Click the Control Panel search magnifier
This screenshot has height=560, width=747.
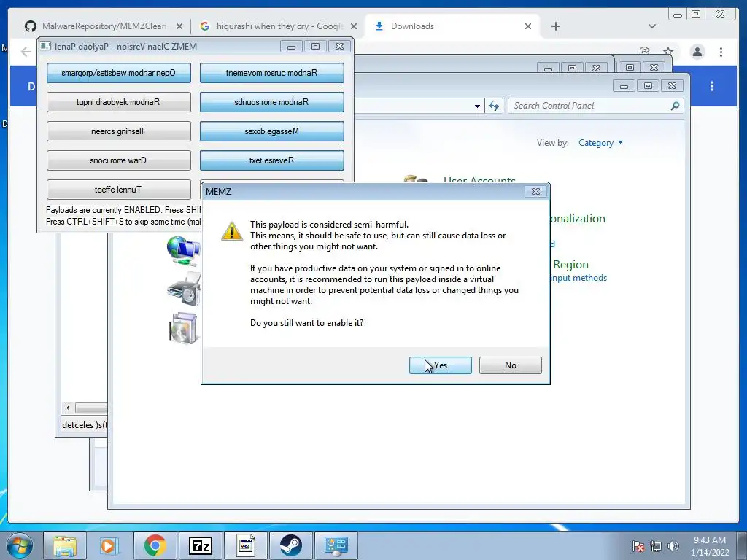tap(675, 106)
